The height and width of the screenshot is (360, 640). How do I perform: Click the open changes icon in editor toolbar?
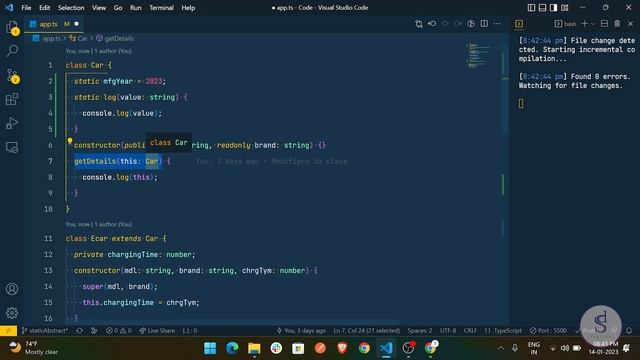pos(419,24)
